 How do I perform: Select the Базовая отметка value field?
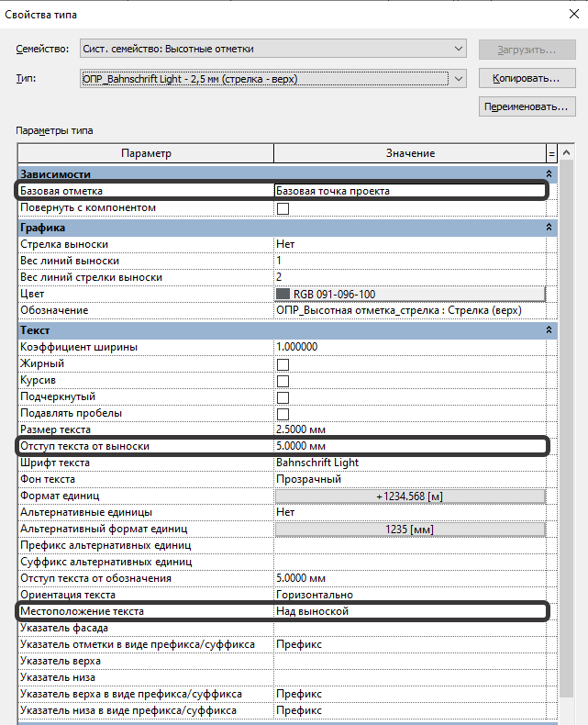[x=410, y=191]
